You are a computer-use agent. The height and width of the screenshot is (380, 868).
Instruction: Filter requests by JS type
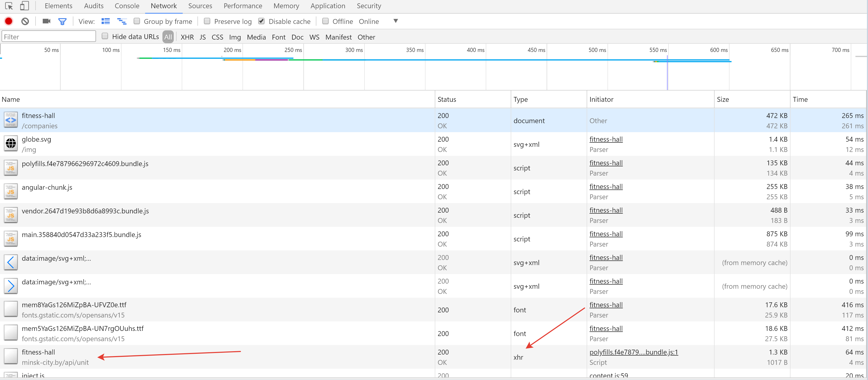pyautogui.click(x=203, y=37)
